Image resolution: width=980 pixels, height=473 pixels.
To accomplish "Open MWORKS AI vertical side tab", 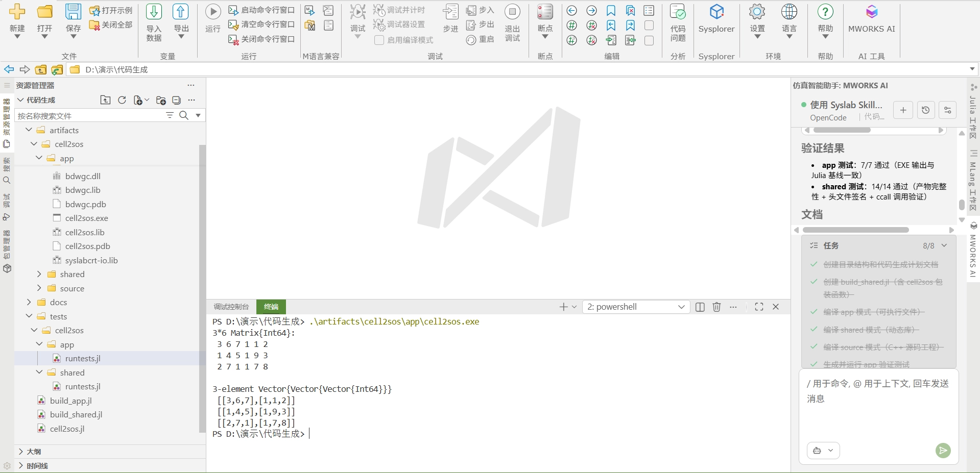I will click(x=973, y=250).
